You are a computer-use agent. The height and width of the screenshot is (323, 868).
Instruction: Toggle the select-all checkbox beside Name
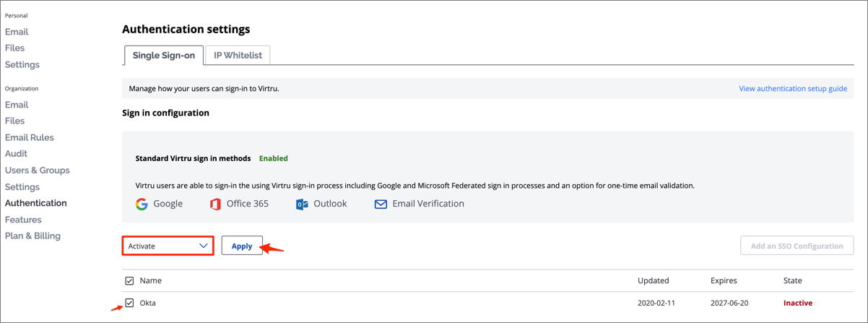tap(129, 280)
